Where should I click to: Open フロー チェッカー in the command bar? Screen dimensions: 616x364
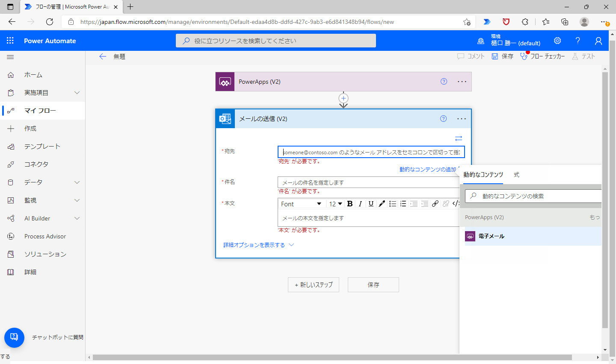(542, 56)
